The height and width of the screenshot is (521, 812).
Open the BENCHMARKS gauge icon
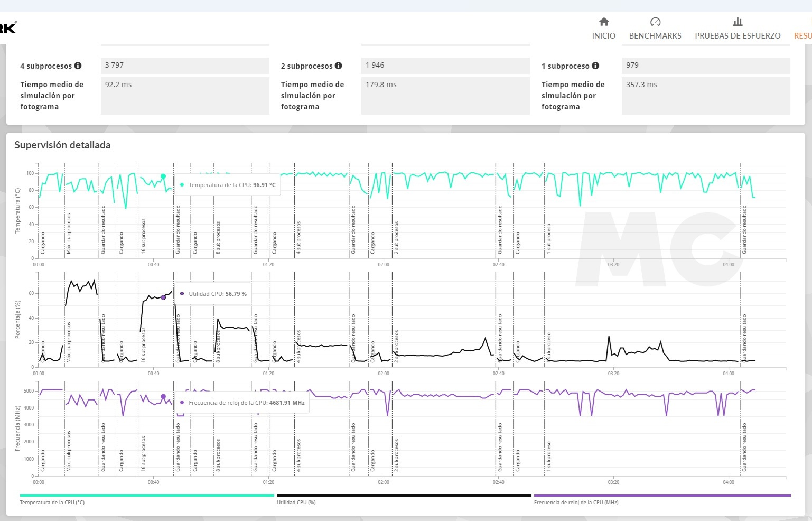click(655, 22)
